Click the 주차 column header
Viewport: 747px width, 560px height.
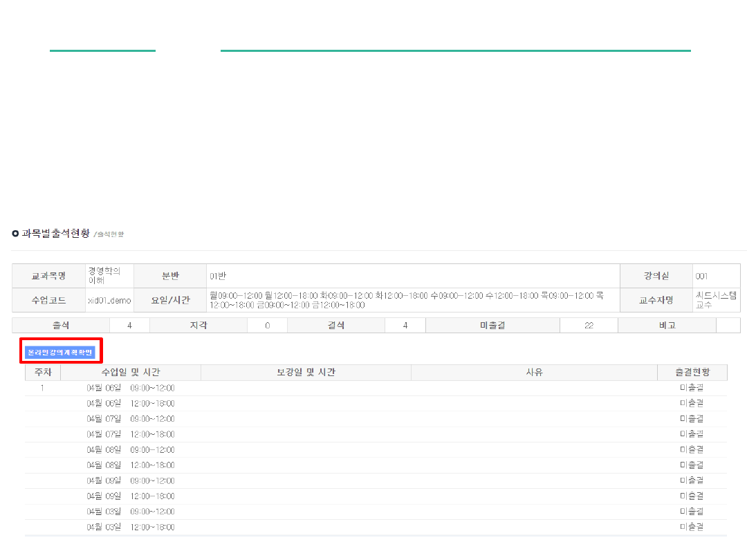pyautogui.click(x=42, y=373)
